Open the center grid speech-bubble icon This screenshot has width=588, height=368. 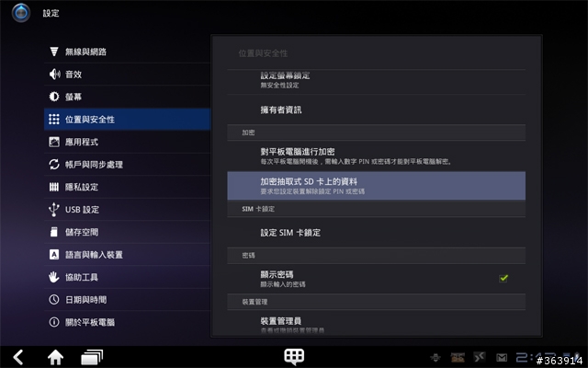point(294,357)
